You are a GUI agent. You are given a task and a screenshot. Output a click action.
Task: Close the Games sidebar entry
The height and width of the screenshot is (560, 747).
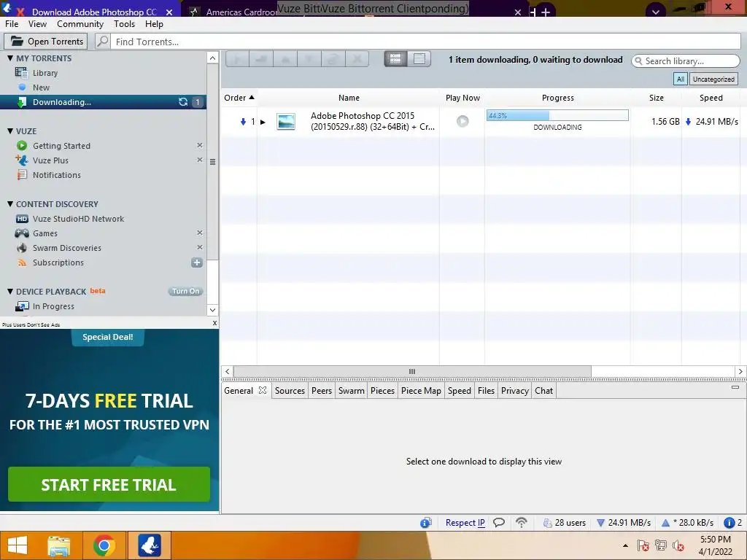pyautogui.click(x=200, y=233)
